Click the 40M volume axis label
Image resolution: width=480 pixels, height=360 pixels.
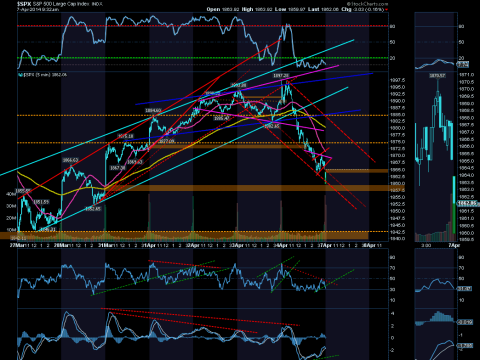(11, 194)
